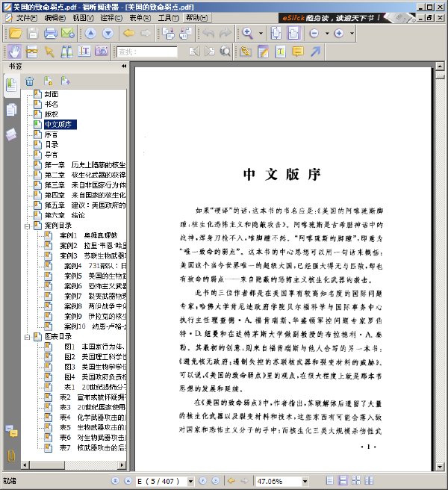Zoom in with the plus circle button
Image resolution: width=448 pixels, height=490 pixels.
click(339, 33)
